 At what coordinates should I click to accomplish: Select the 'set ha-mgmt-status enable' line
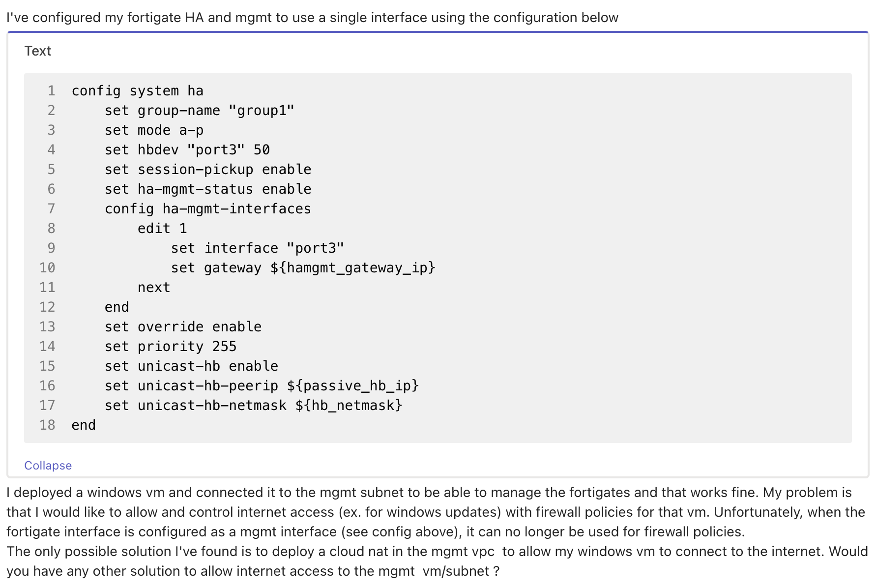click(207, 189)
